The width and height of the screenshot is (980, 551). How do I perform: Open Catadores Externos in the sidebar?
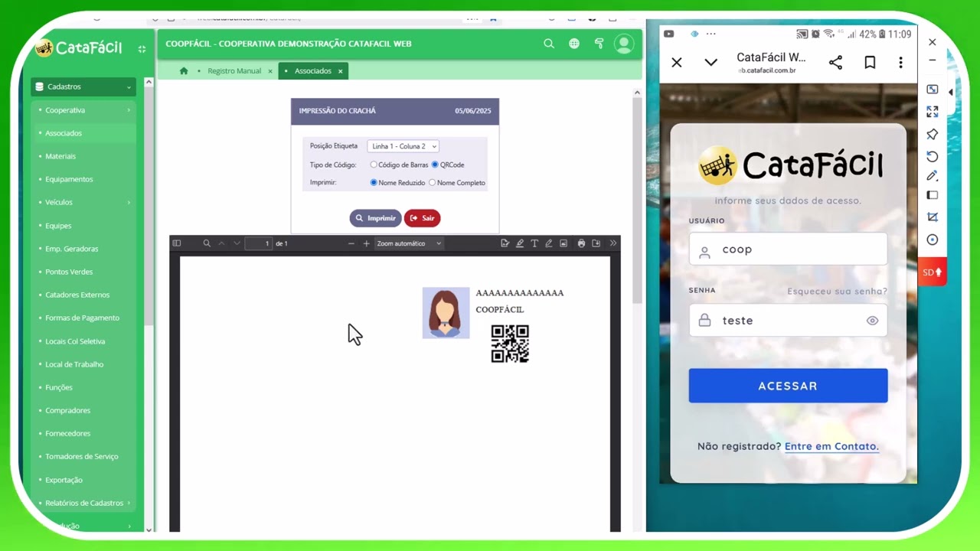tap(77, 295)
